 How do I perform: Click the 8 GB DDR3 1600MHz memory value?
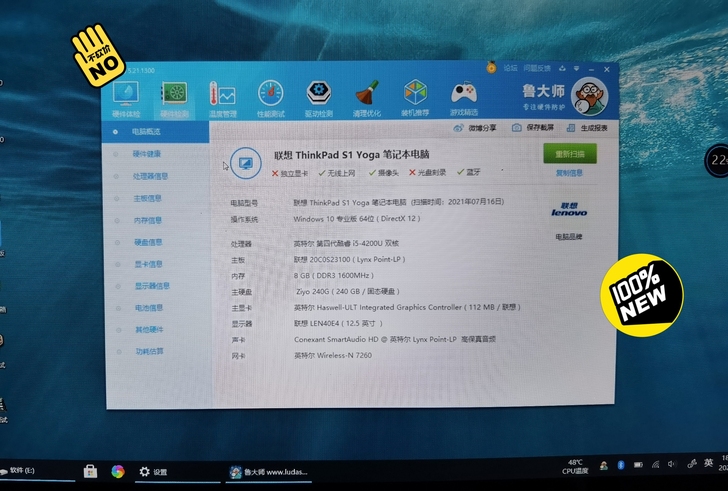[333, 275]
